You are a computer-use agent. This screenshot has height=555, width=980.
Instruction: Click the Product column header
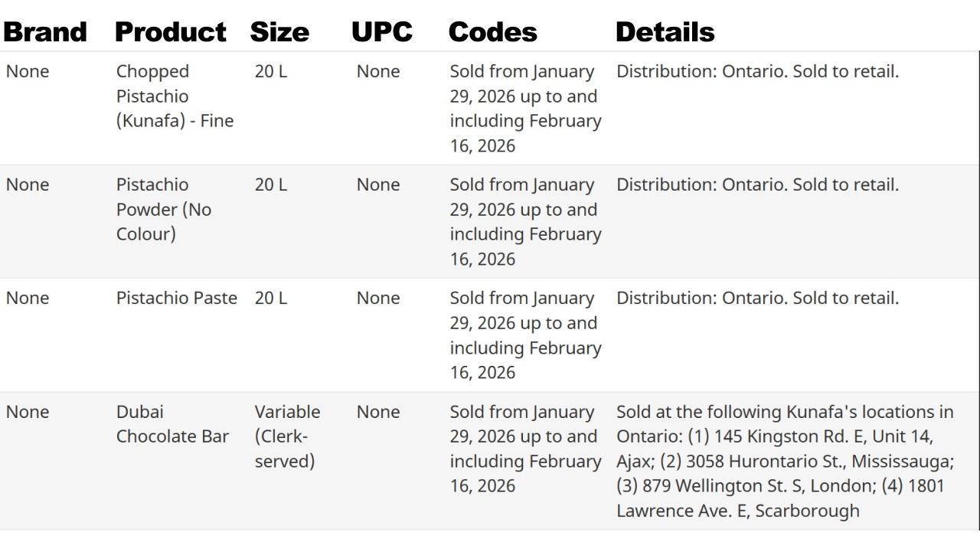(170, 32)
